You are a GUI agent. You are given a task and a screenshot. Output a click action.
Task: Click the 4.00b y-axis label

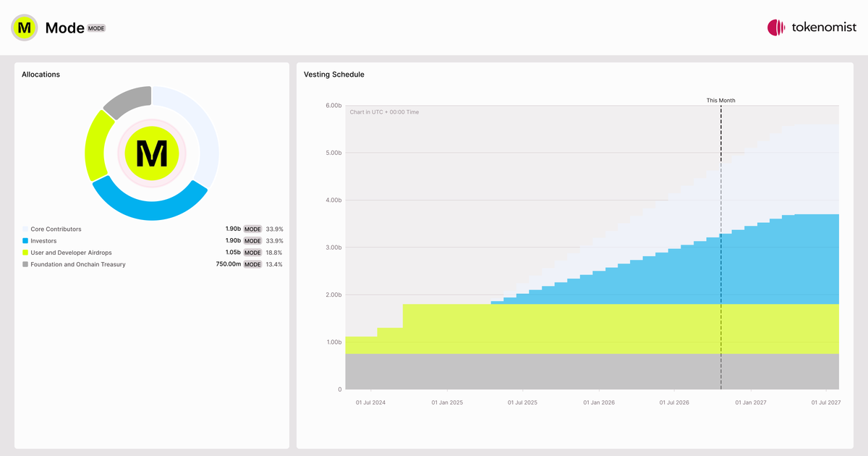tap(333, 200)
